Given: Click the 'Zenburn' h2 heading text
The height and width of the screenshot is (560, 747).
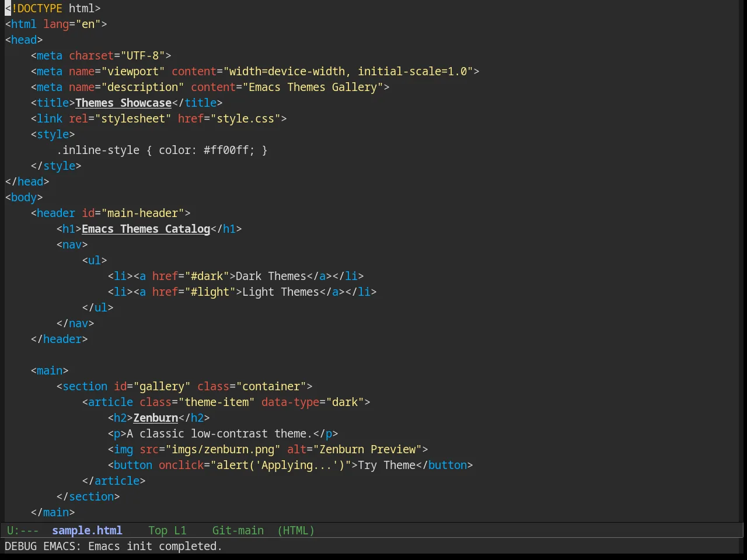Looking at the screenshot, I should point(156,418).
